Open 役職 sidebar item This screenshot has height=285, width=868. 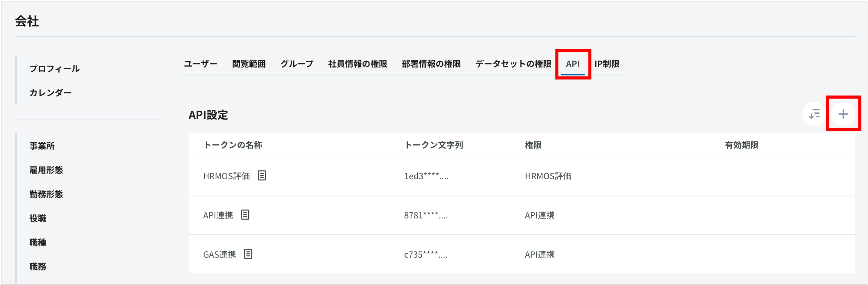tap(38, 219)
